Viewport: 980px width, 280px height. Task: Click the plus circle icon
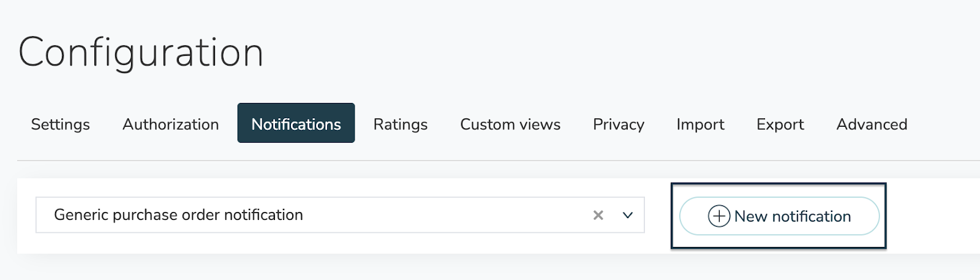(x=718, y=216)
